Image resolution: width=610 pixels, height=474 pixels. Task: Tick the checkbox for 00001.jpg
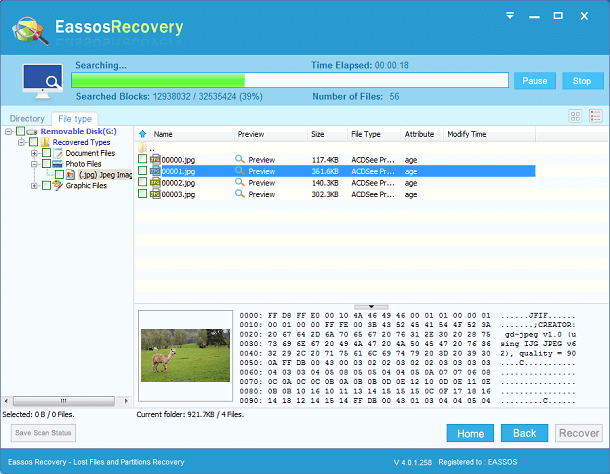click(142, 170)
